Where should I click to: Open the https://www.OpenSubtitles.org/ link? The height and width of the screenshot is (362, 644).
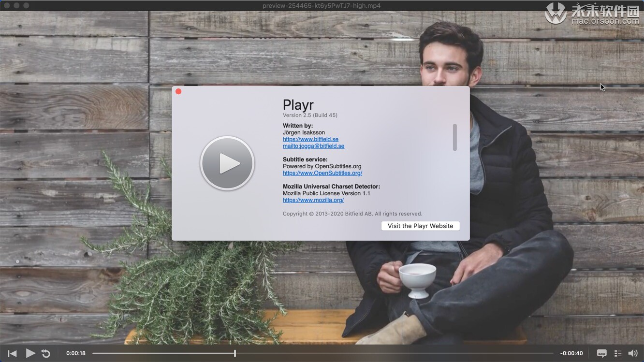[x=322, y=173]
